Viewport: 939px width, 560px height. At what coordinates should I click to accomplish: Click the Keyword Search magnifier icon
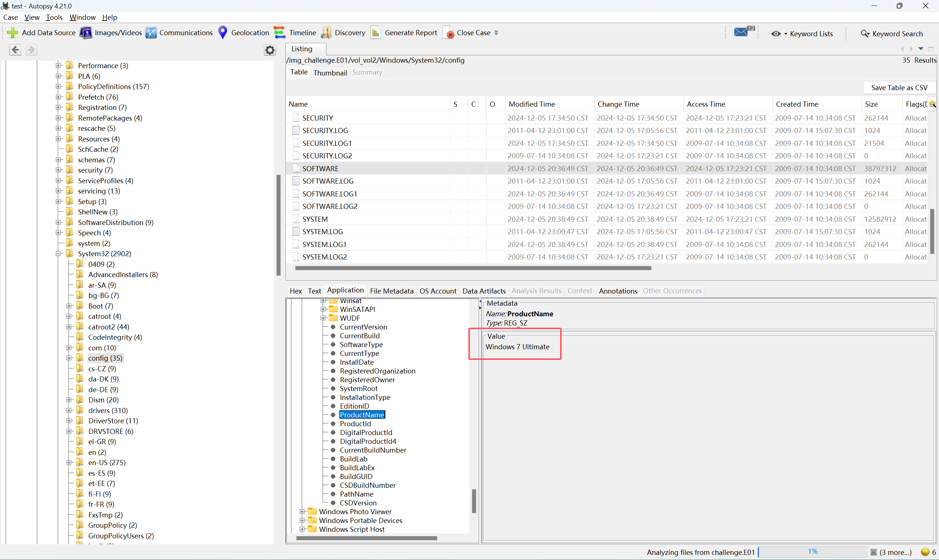[865, 34]
